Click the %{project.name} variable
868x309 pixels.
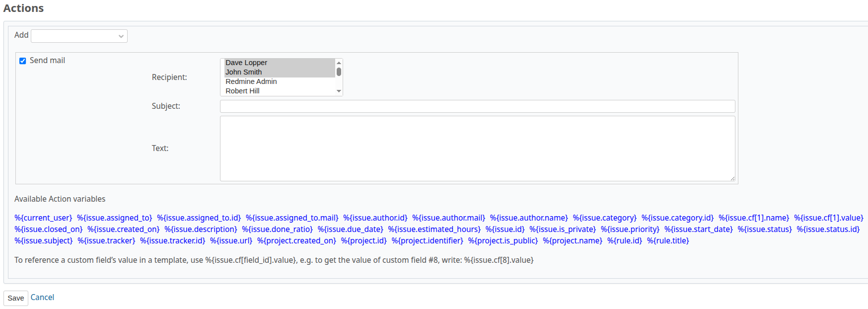(573, 240)
